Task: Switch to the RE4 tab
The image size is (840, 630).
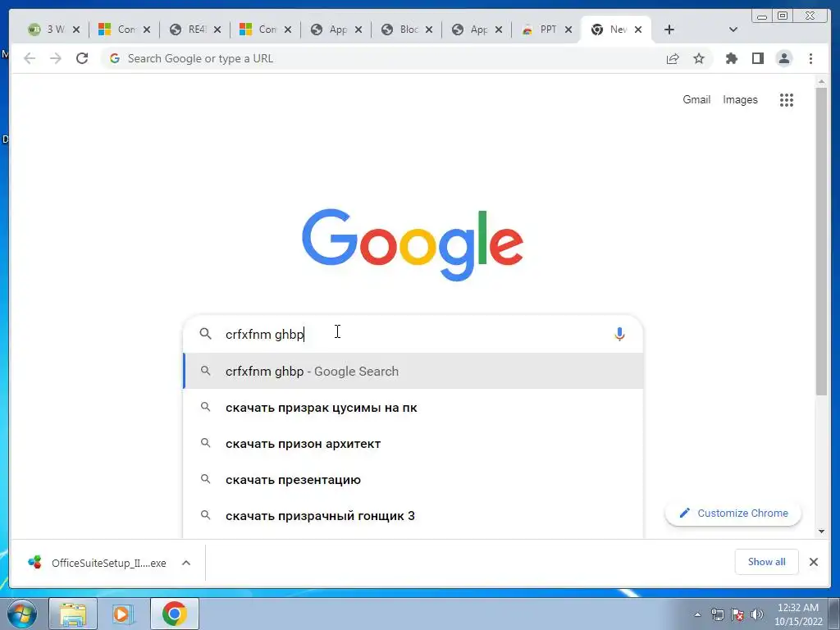Action: [x=189, y=30]
